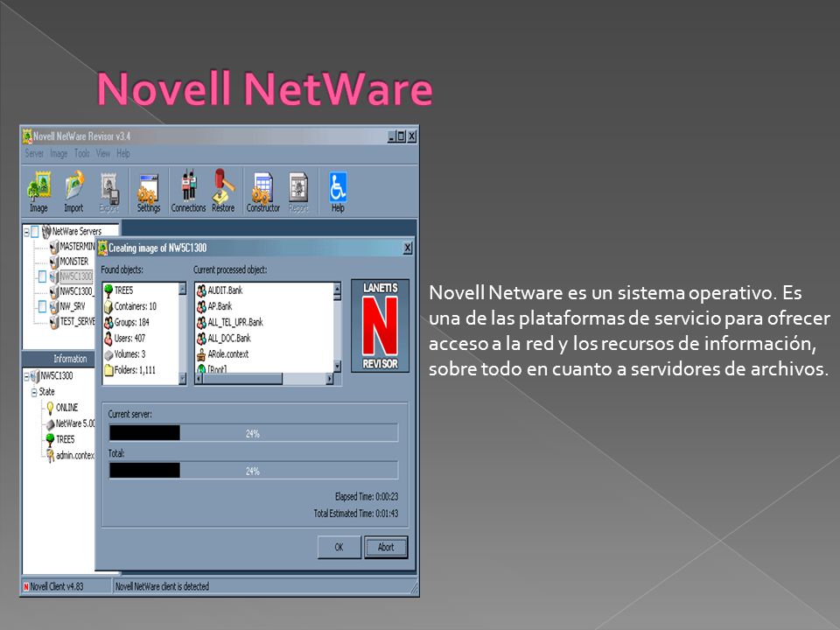The width and height of the screenshot is (840, 630).
Task: Click the NetWare 5.00 state entry
Action: point(70,423)
